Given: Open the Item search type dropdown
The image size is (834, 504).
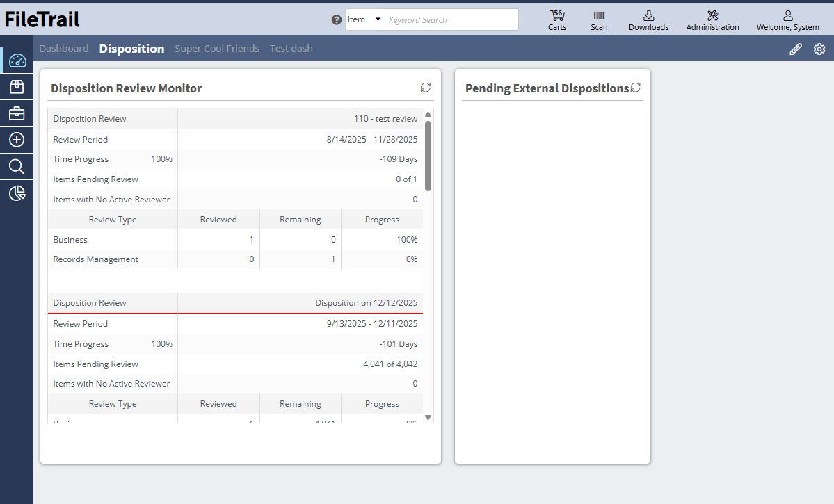Looking at the screenshot, I should click(364, 19).
